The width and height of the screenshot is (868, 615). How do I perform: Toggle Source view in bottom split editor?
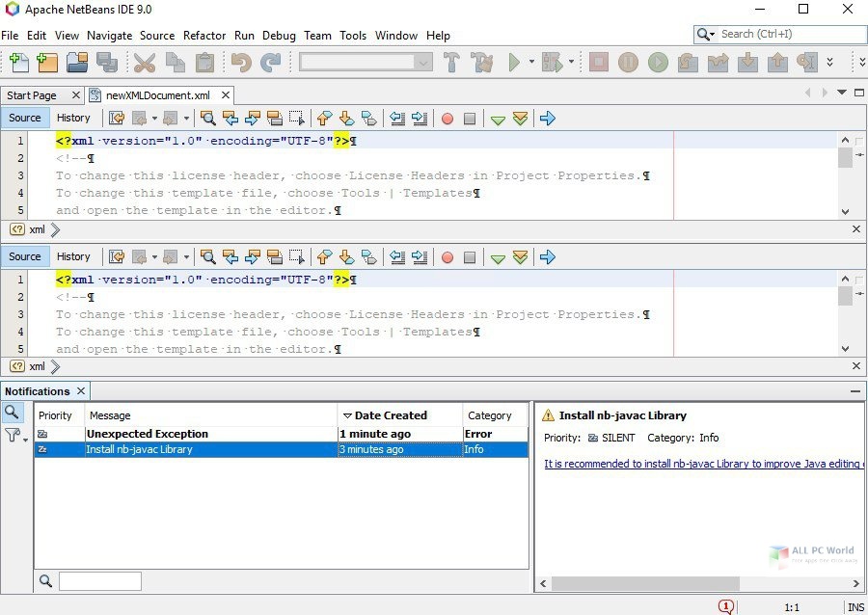[x=25, y=256]
